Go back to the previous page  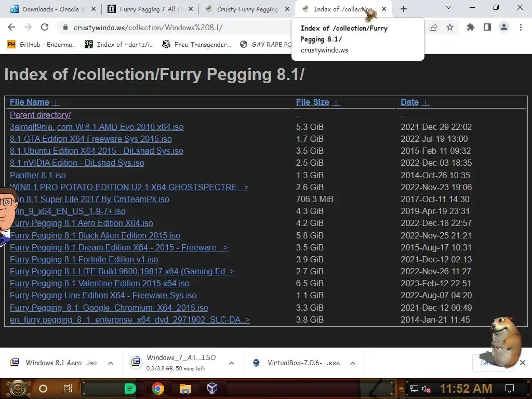[11, 27]
